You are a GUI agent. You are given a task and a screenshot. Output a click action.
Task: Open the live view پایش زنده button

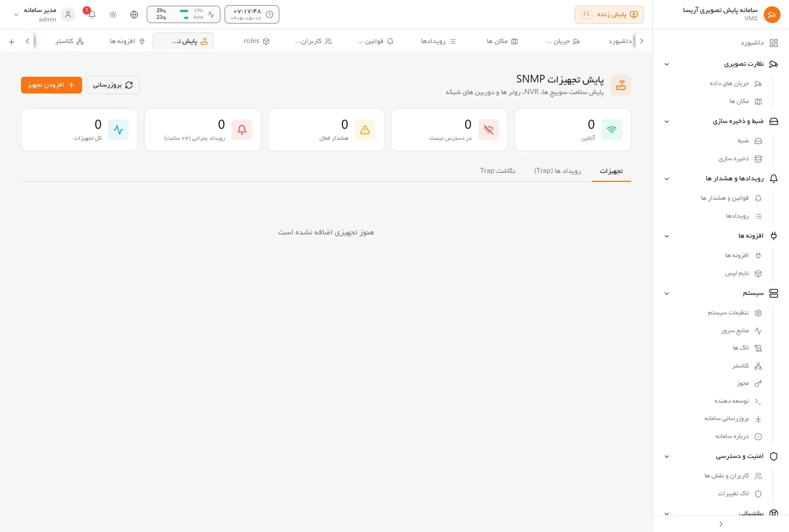point(609,14)
